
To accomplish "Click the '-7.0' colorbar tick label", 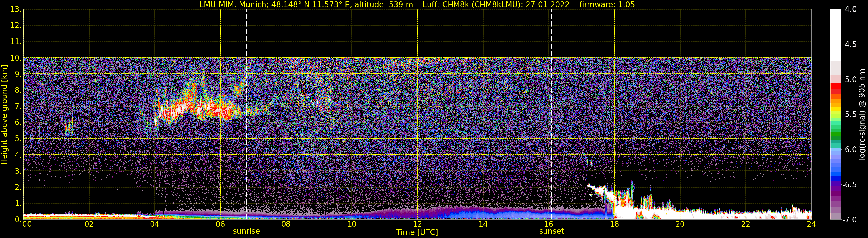I will tap(850, 220).
